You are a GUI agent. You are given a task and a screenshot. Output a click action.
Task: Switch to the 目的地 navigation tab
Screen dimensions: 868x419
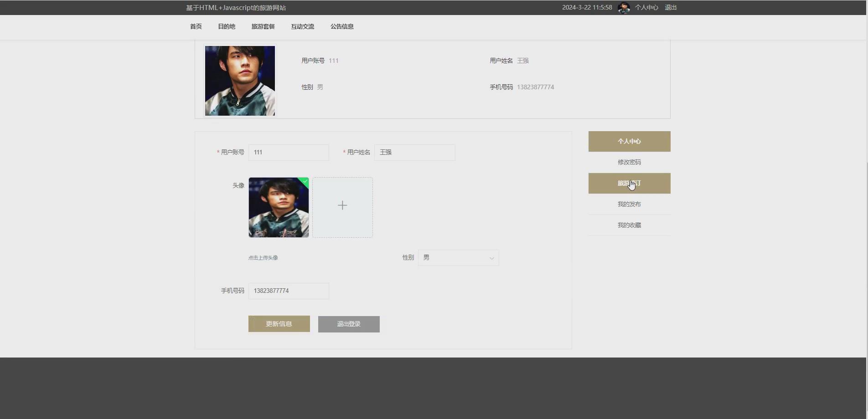click(226, 26)
